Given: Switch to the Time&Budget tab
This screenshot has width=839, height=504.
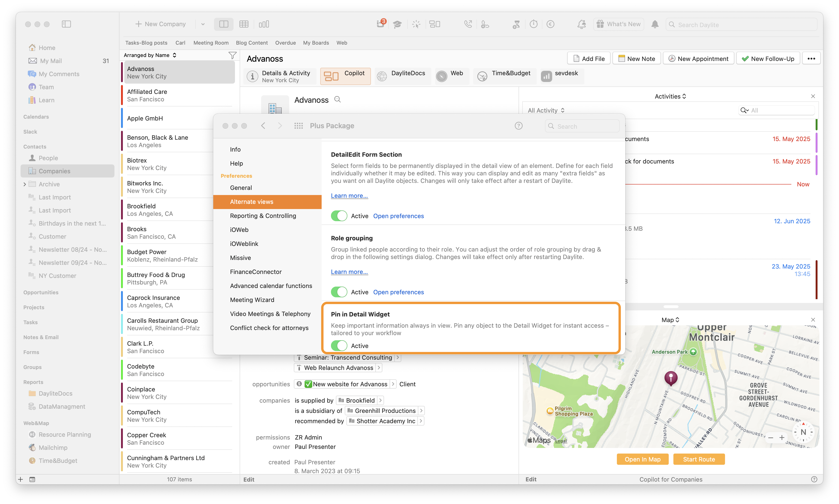Looking at the screenshot, I should tap(505, 76).
